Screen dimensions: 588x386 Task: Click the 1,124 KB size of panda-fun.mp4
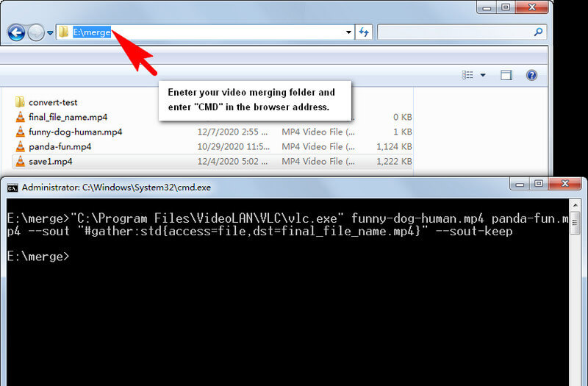(394, 146)
